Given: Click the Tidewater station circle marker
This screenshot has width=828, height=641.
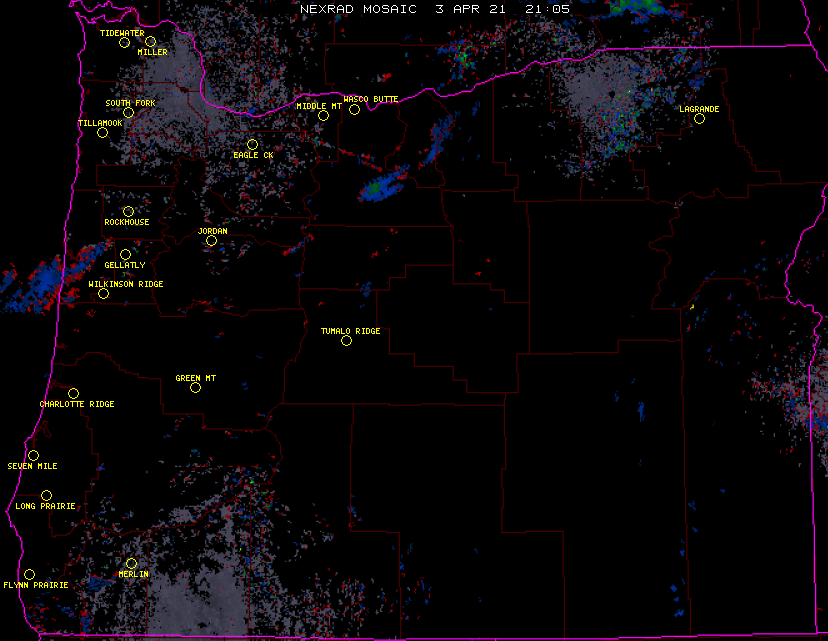Looking at the screenshot, I should point(125,42).
